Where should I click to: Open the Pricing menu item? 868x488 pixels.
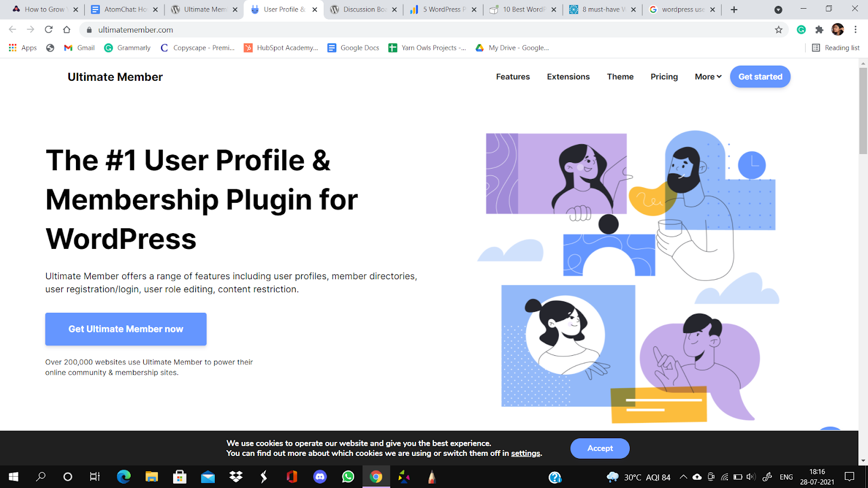point(664,76)
